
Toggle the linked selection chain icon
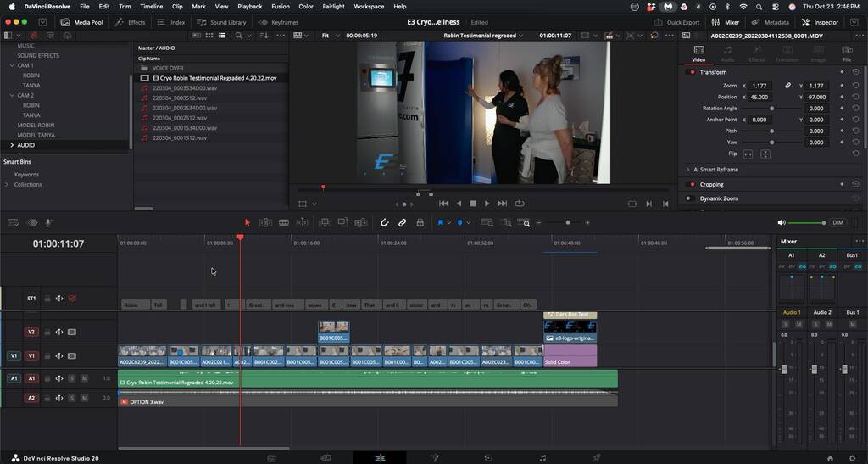403,222
